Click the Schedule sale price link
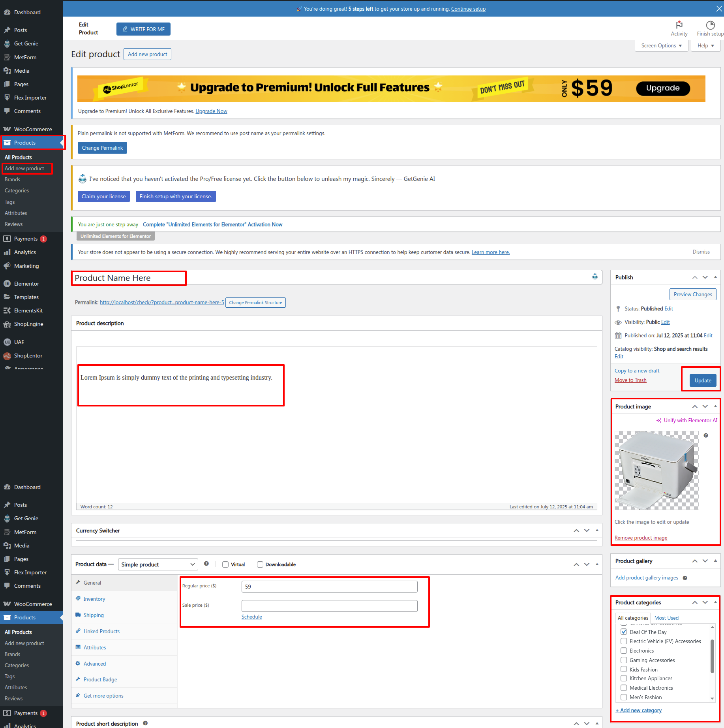Viewport: 724px width, 728px height. click(x=251, y=617)
